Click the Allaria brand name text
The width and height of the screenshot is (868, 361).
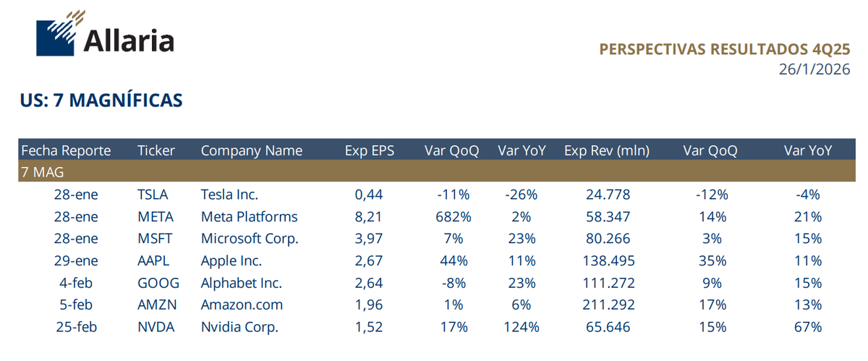click(x=129, y=41)
